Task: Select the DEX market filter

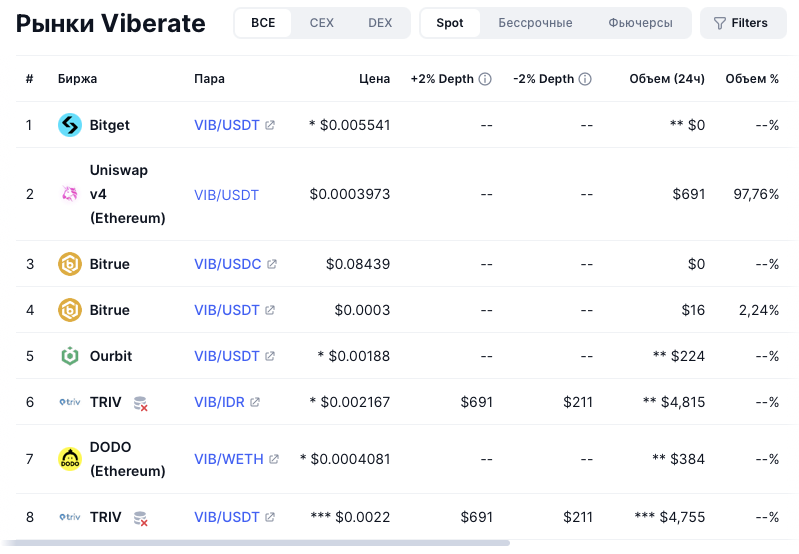Action: (380, 23)
